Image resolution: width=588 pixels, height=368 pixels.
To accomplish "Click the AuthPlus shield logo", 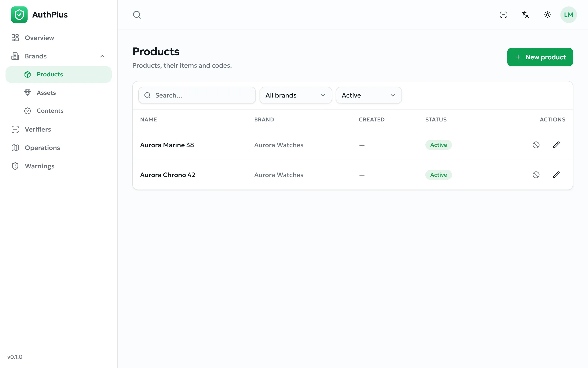I will pos(19,14).
